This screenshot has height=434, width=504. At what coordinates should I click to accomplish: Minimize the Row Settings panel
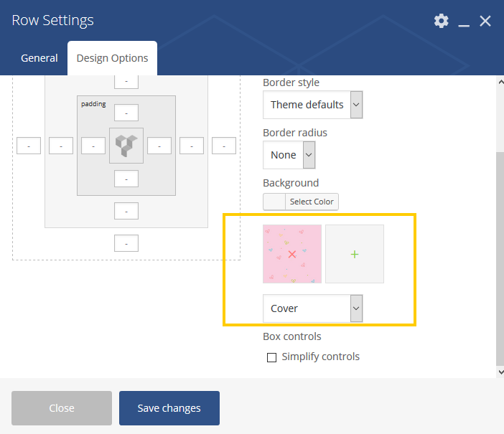pos(464,22)
